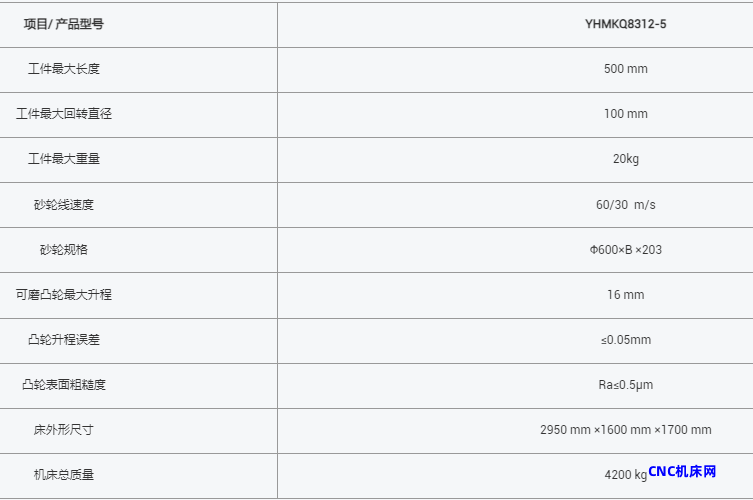Click the 项目/产品型号 header cell
753x500 pixels.
(64, 24)
